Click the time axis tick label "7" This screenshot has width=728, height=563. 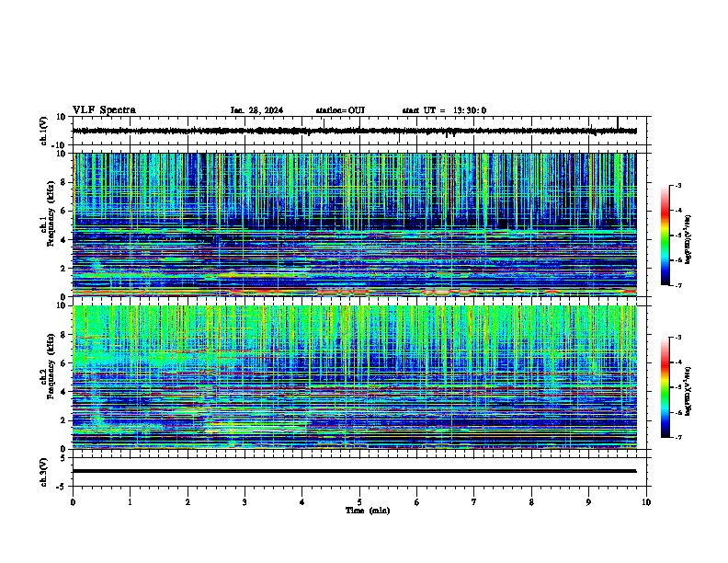pos(474,502)
